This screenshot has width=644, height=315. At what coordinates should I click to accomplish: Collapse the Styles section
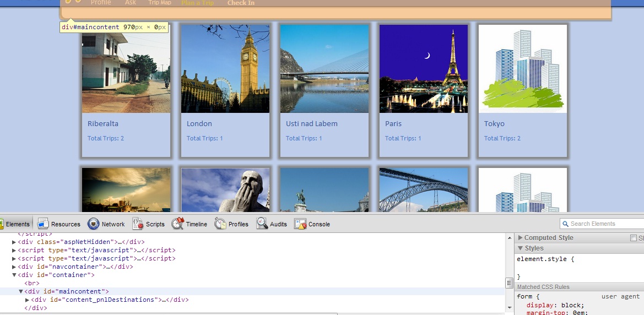tap(521, 248)
